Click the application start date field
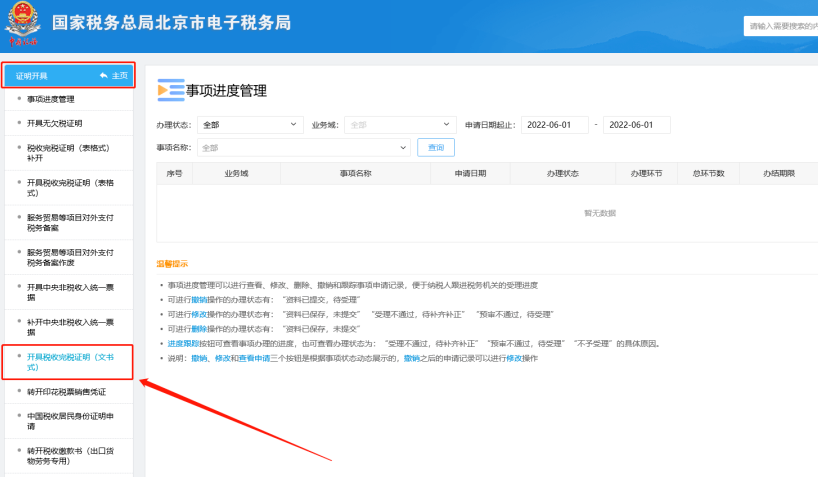Viewport: 818px width, 477px height. (x=553, y=125)
